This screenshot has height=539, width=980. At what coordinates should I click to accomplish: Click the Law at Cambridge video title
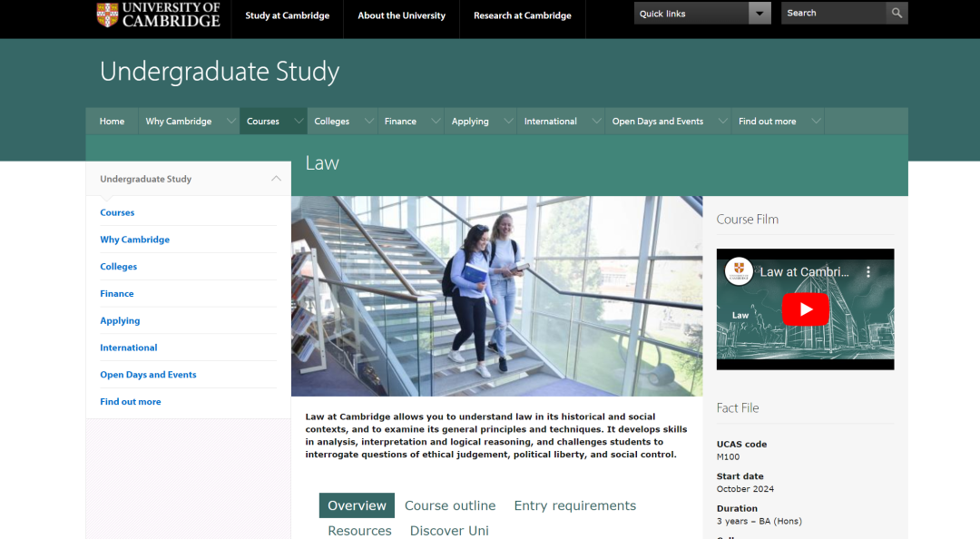(x=804, y=272)
